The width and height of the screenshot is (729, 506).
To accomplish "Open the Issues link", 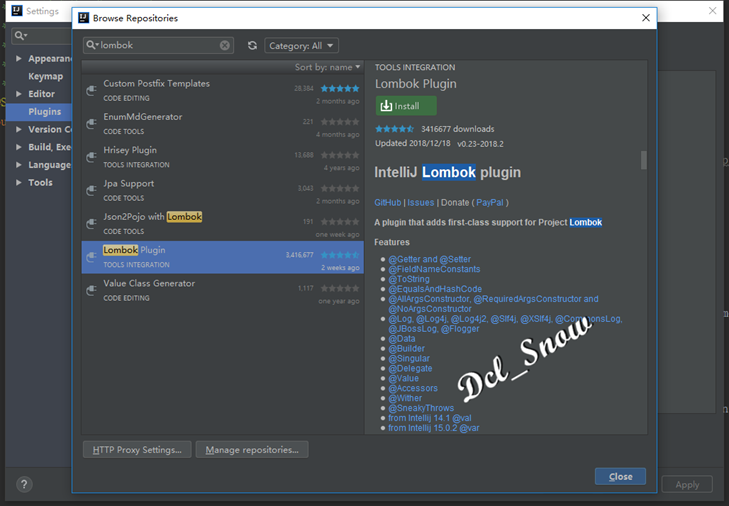I will click(x=421, y=203).
